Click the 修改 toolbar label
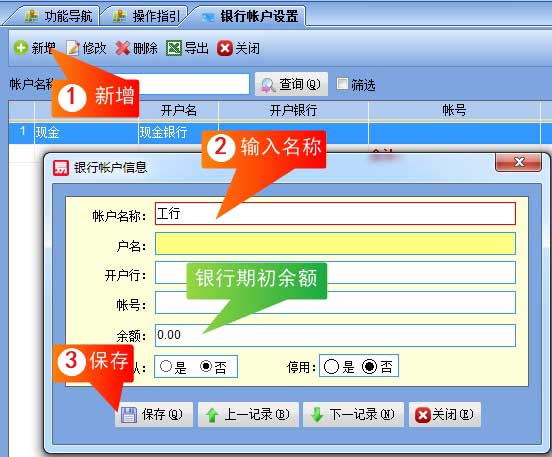Image resolution: width=552 pixels, height=457 pixels. (94, 48)
